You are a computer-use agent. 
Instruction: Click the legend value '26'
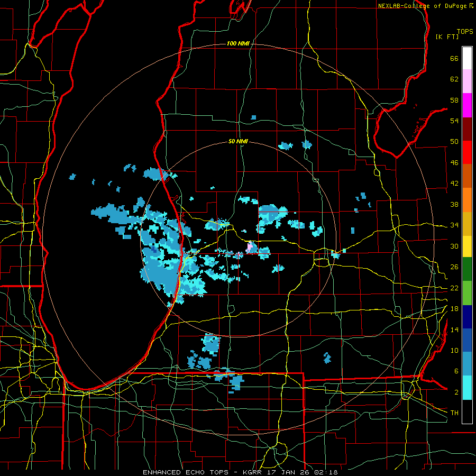[x=454, y=267]
